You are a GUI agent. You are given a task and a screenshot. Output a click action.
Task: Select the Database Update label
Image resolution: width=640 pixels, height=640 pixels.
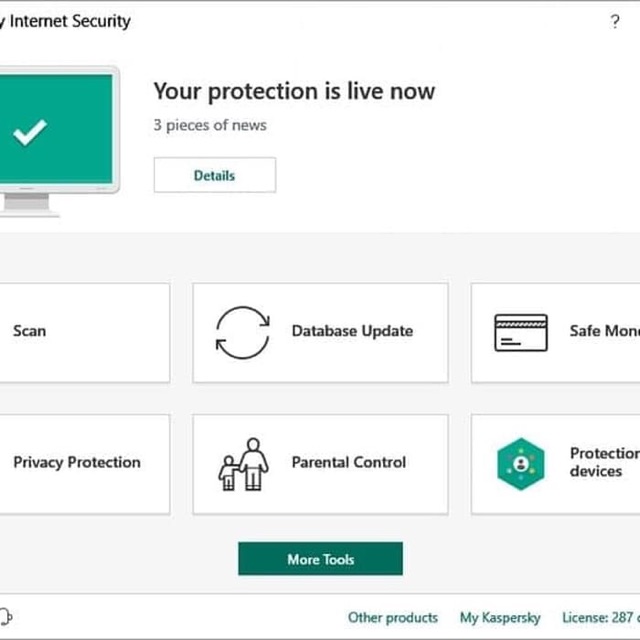click(352, 331)
